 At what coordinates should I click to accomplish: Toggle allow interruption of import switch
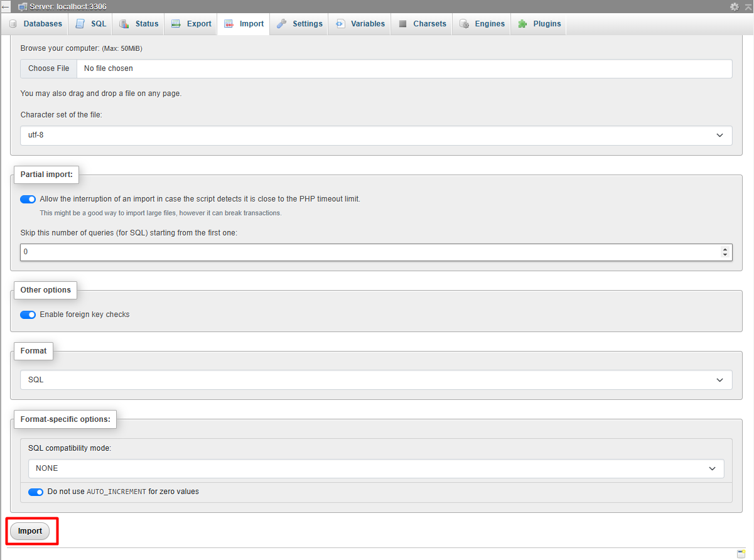28,199
